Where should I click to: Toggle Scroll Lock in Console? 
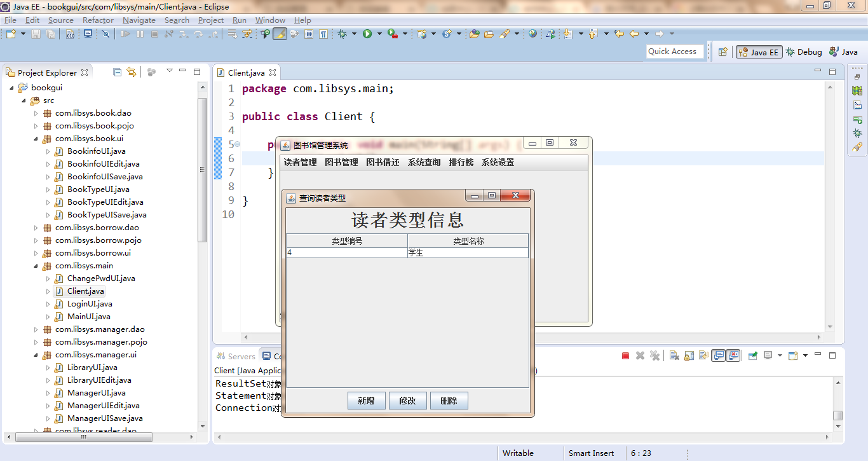point(689,356)
